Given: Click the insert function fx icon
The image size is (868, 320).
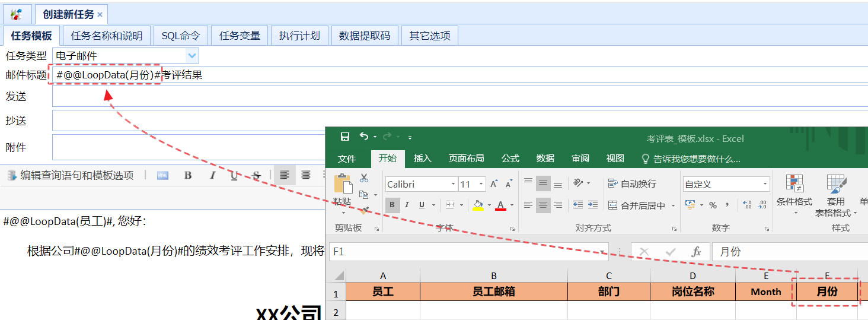Looking at the screenshot, I should pyautogui.click(x=697, y=252).
